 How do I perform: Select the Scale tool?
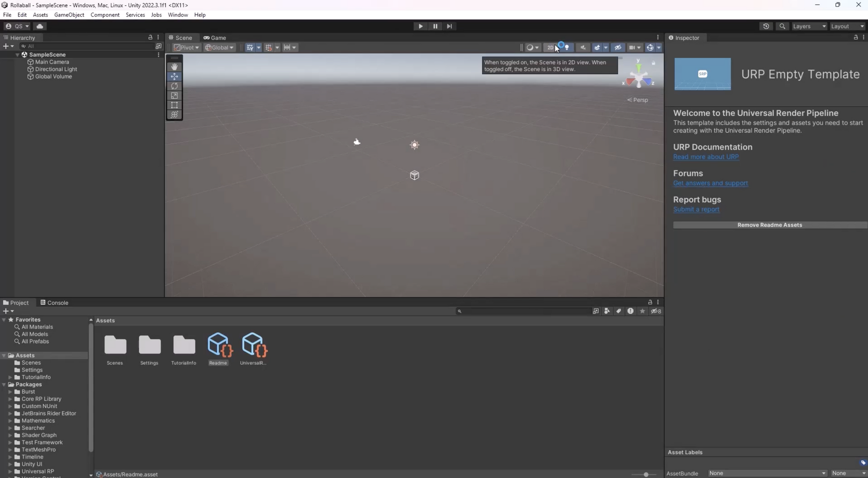click(174, 95)
